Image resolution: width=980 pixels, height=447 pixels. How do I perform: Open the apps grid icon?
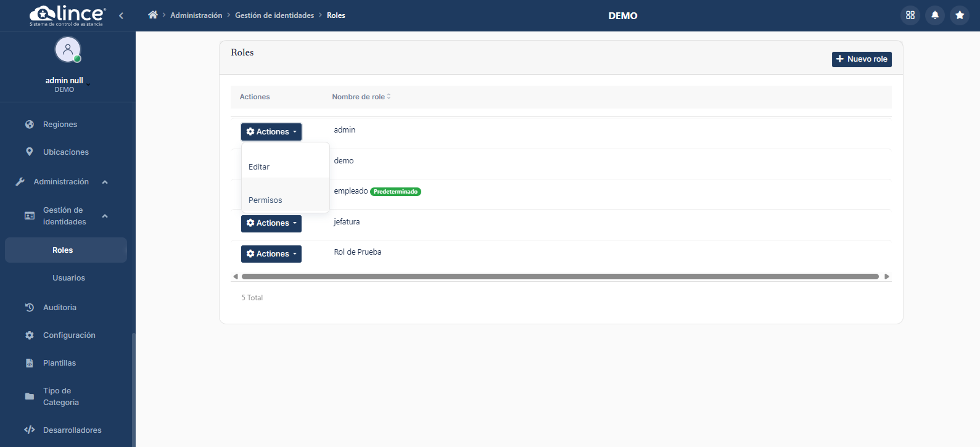[x=910, y=15]
